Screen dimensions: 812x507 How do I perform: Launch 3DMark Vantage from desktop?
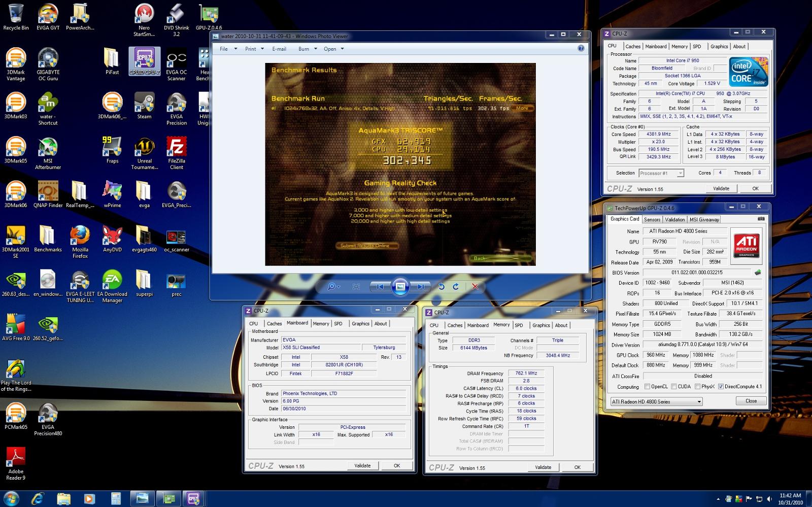(16, 64)
